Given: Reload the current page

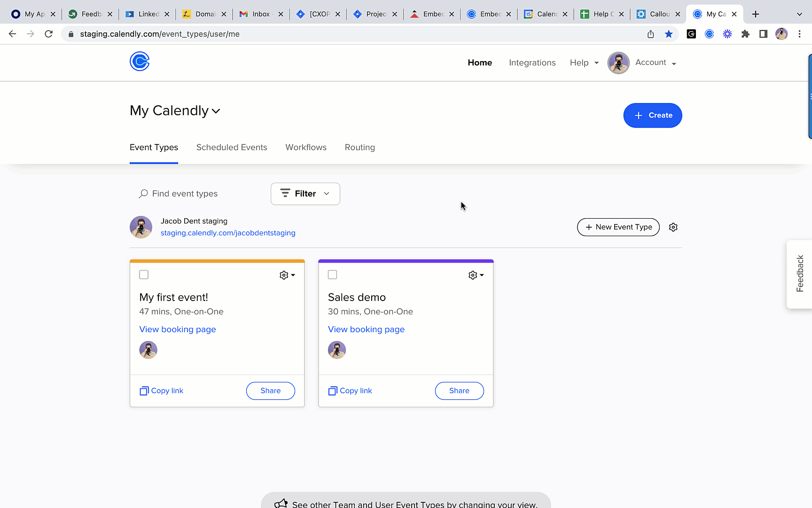Looking at the screenshot, I should pos(48,34).
